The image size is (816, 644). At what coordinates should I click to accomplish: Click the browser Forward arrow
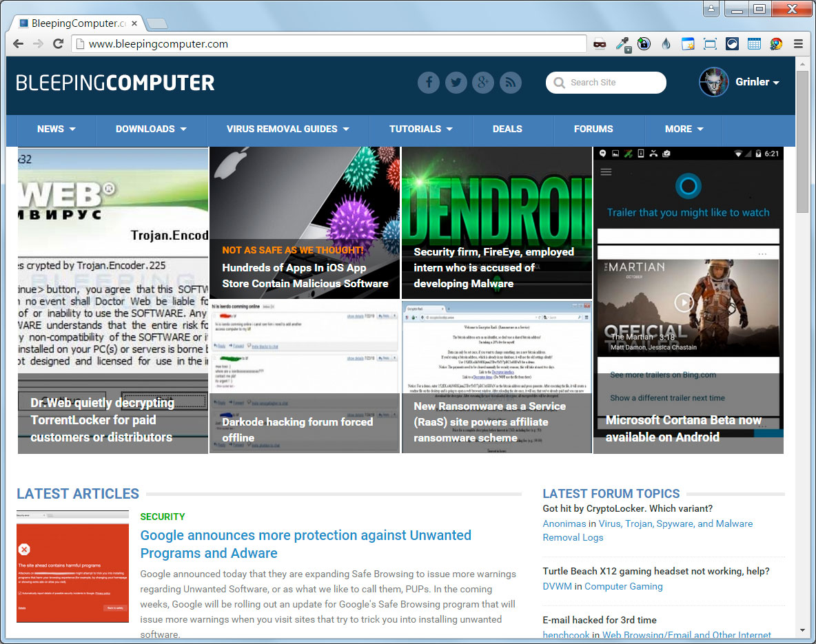click(38, 43)
